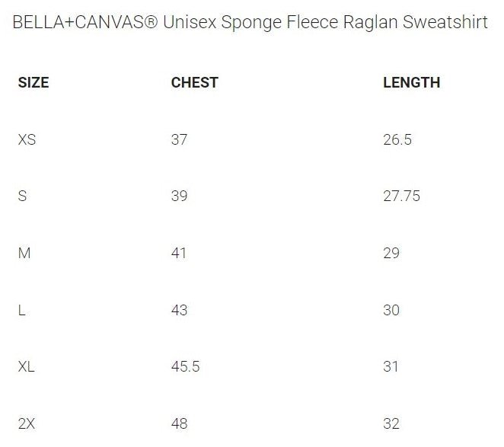The height and width of the screenshot is (447, 504).
Task: Click chest value 45.5 for XL
Action: [x=185, y=367]
